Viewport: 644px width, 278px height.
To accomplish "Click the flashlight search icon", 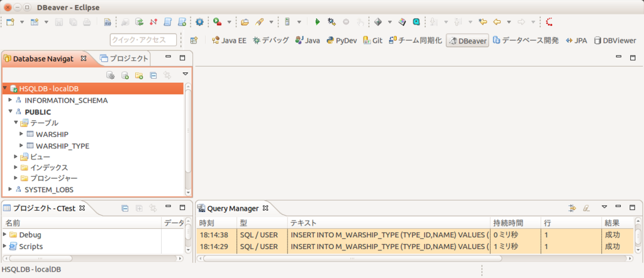I will pyautogui.click(x=259, y=22).
